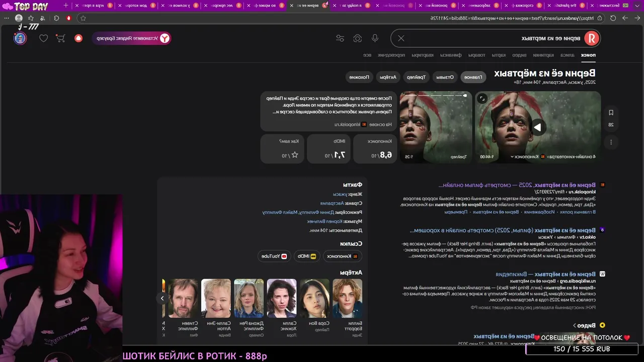Image resolution: width=644 pixels, height=362 pixels.
Task: Open the trailer thumbnail 1:26
Action: (435, 127)
